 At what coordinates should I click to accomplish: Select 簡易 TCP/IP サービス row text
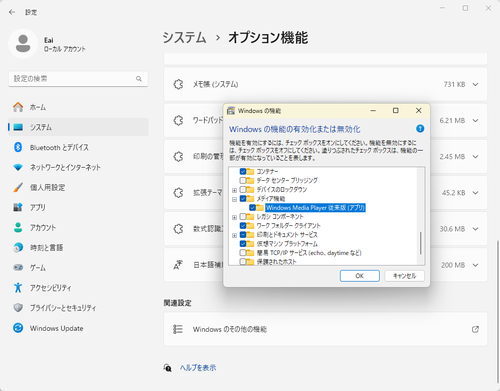point(309,253)
